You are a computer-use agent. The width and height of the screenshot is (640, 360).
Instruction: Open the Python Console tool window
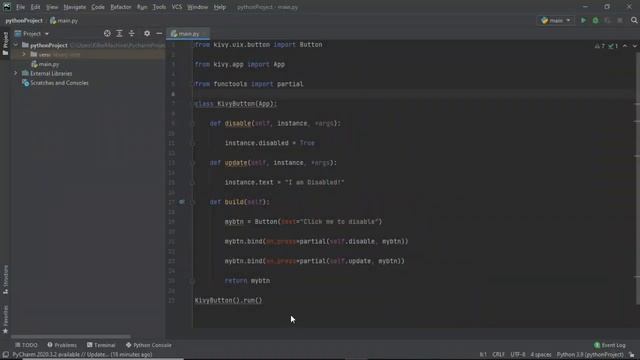point(149,345)
